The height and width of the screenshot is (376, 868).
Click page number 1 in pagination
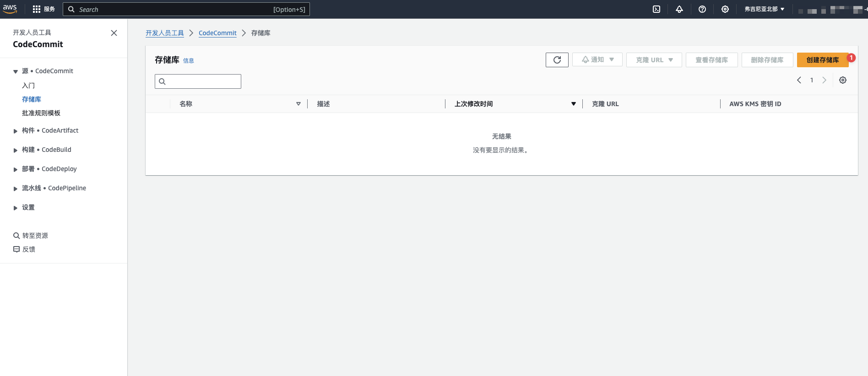(x=812, y=80)
